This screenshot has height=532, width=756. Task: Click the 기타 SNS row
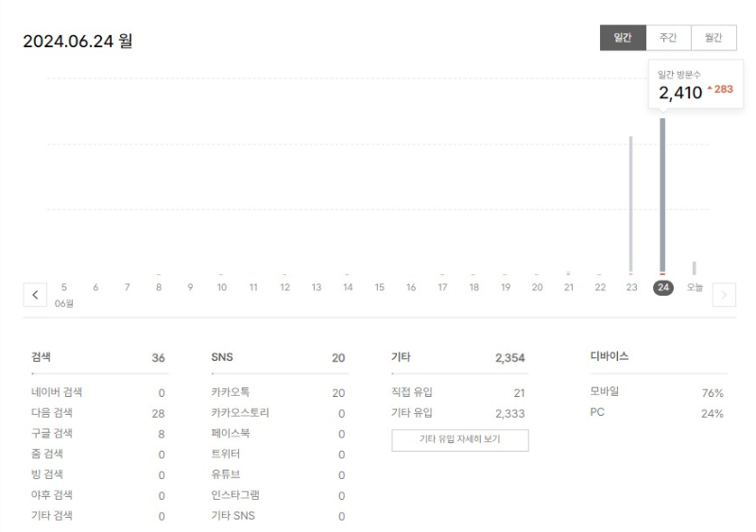coord(278,516)
